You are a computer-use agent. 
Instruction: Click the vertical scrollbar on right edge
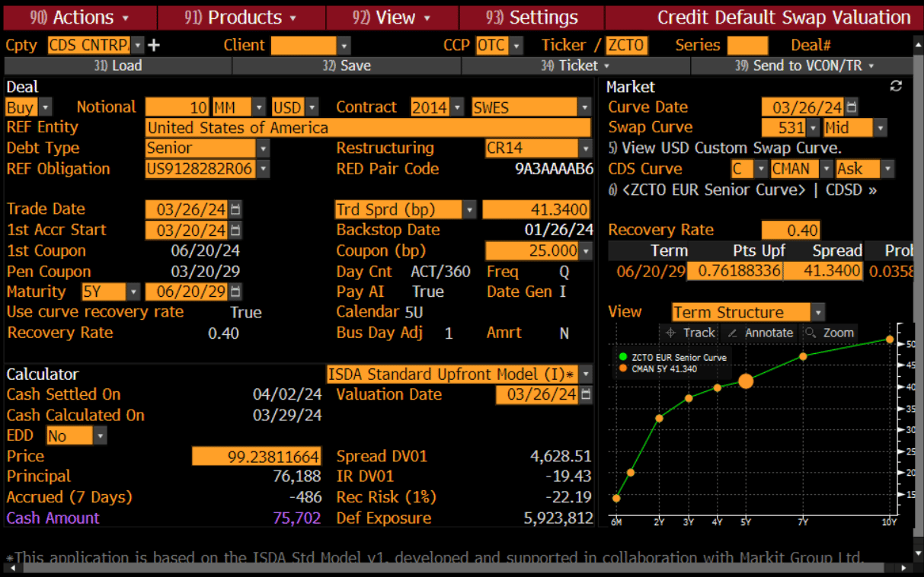click(x=918, y=301)
